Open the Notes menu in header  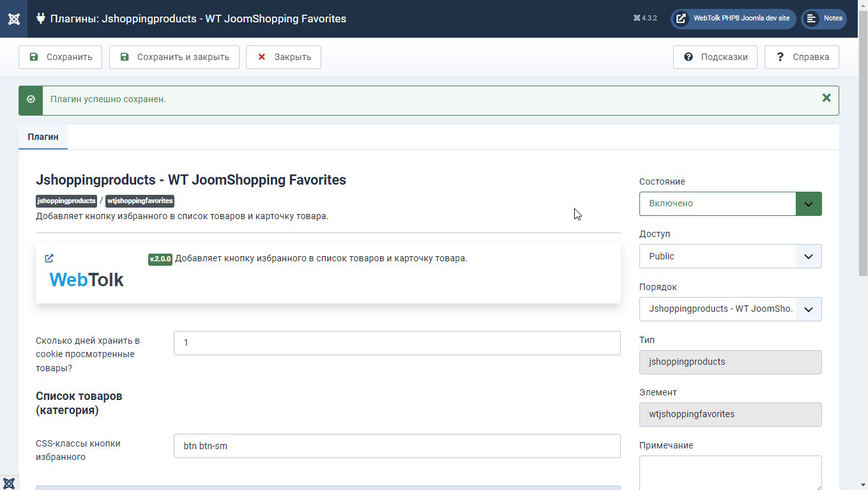click(824, 19)
